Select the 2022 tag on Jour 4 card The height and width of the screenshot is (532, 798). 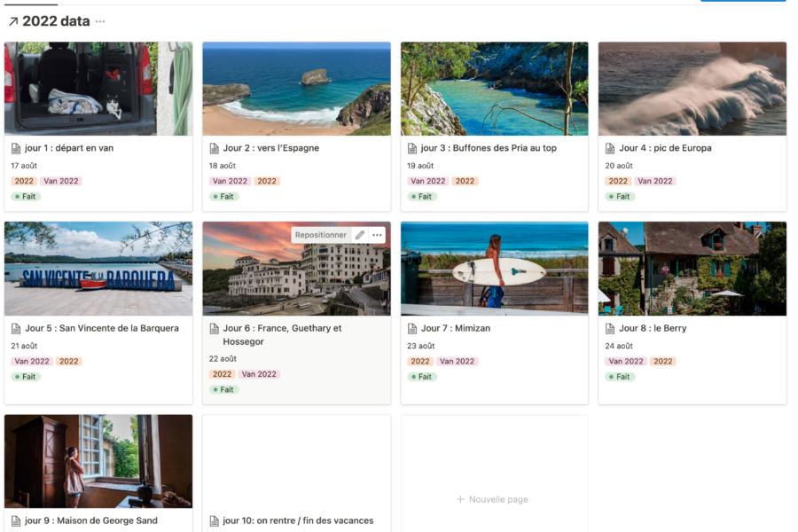[618, 181]
